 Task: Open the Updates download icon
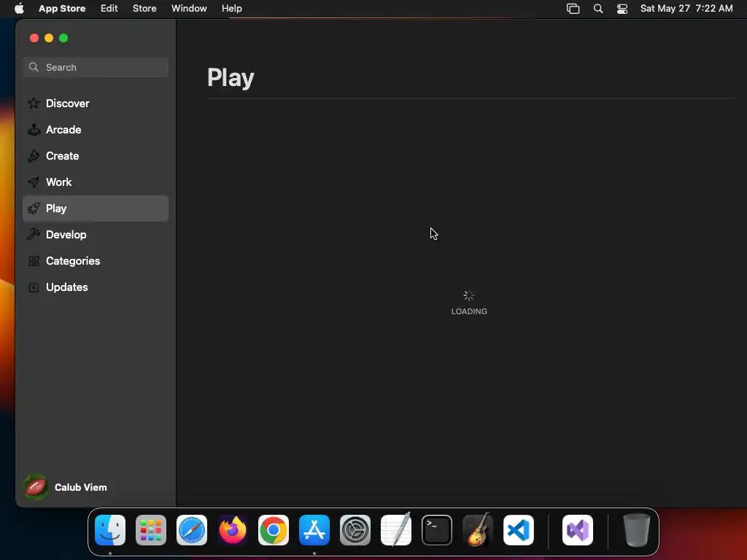[34, 287]
